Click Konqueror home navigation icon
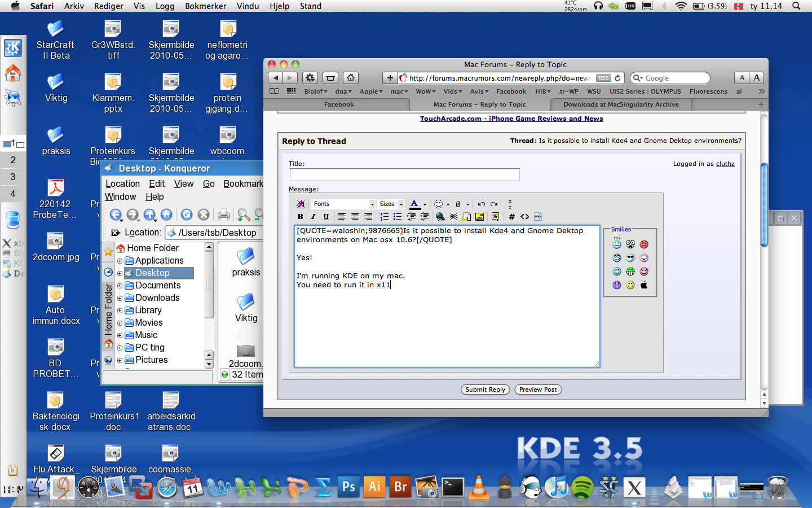The width and height of the screenshot is (812, 508). pyautogui.click(x=166, y=214)
